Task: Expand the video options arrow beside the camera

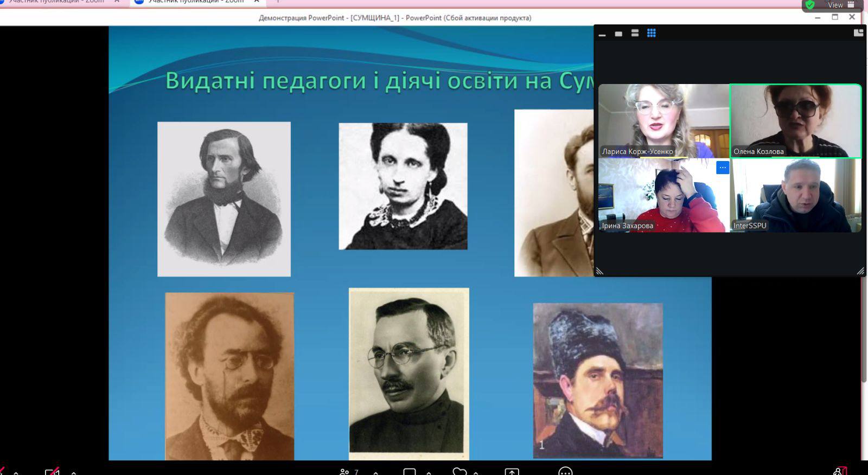Action: click(x=74, y=472)
